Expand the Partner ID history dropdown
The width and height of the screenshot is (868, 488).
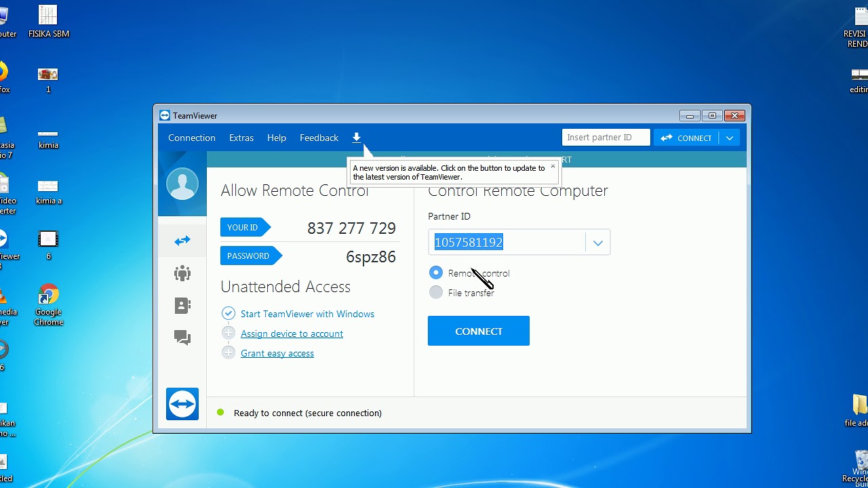tap(597, 243)
